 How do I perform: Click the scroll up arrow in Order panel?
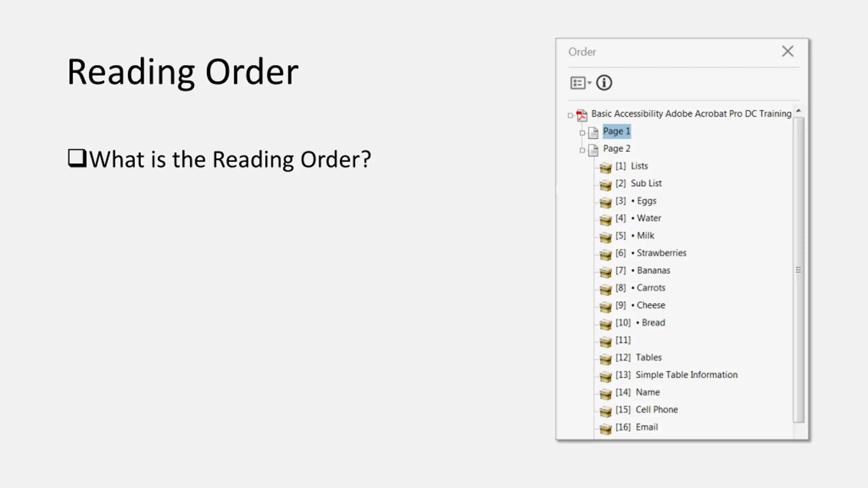[x=798, y=111]
